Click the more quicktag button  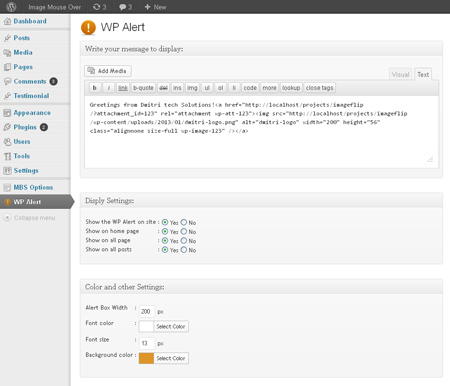[x=269, y=88]
